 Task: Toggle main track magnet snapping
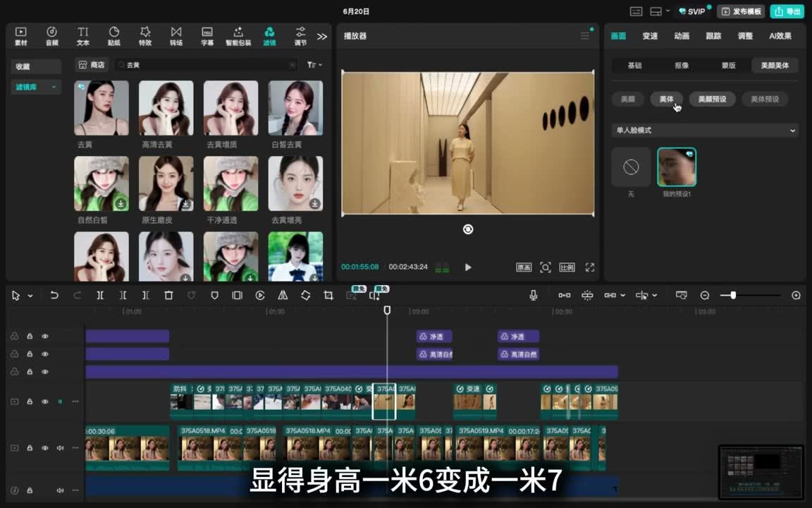(x=565, y=295)
